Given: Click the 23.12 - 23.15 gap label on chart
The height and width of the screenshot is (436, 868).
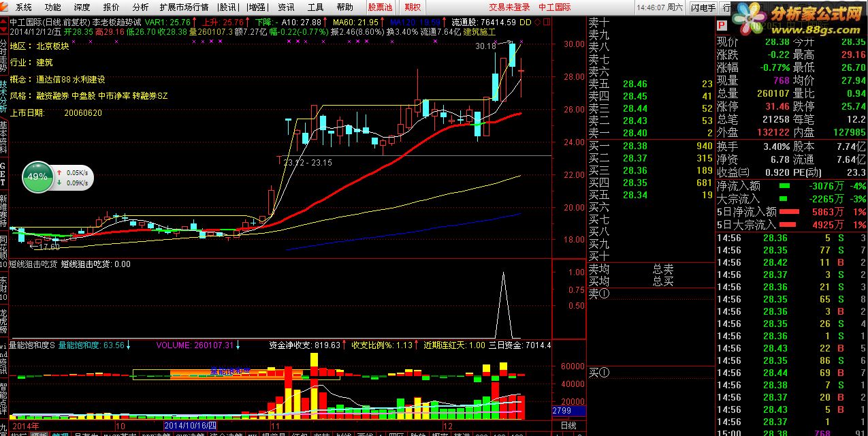Looking at the screenshot, I should pyautogui.click(x=308, y=163).
